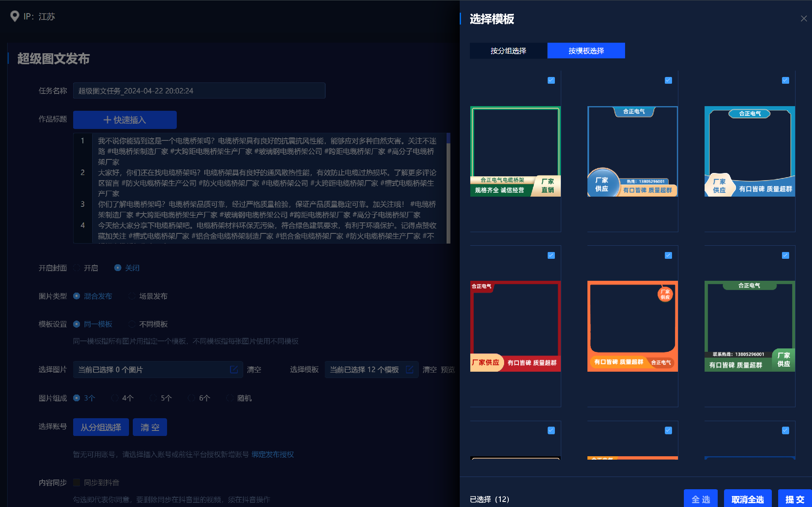Click the 提交 button
The height and width of the screenshot is (507, 812).
coord(795,499)
